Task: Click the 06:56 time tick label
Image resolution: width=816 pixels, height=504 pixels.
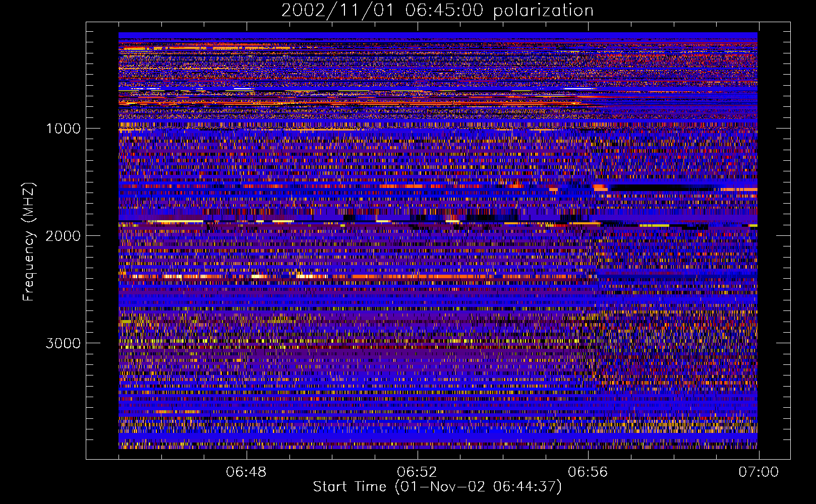Action: (588, 472)
